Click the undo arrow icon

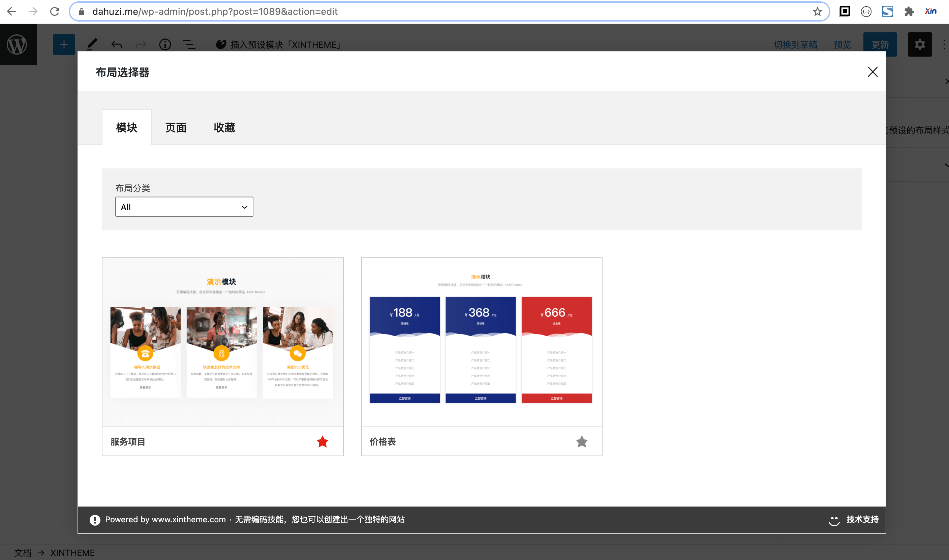(x=117, y=44)
